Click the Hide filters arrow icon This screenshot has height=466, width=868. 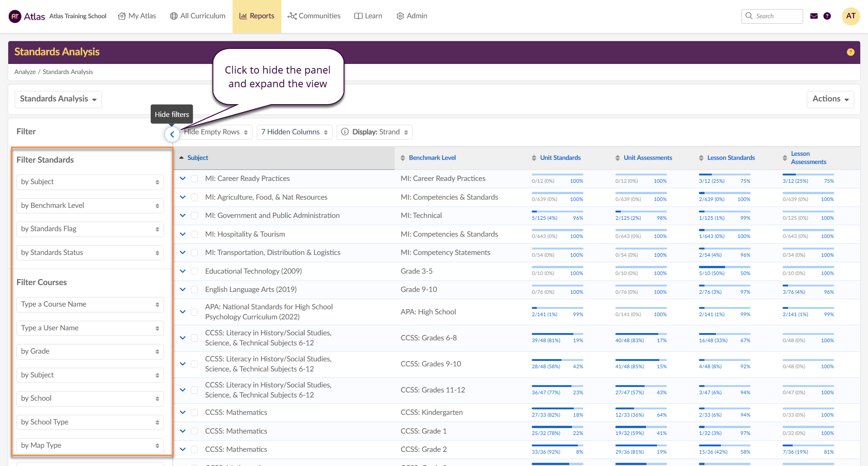tap(172, 134)
